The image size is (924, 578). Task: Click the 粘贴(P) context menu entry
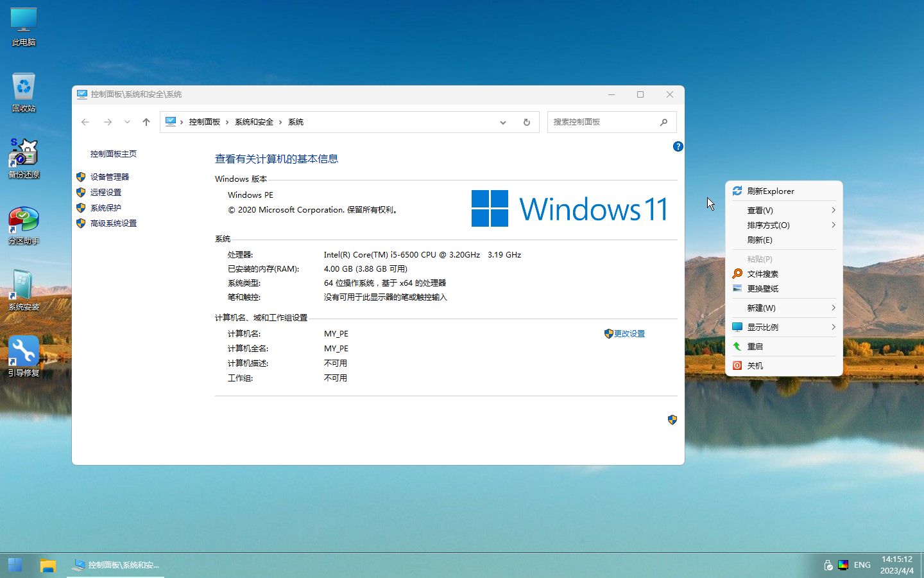click(783, 259)
